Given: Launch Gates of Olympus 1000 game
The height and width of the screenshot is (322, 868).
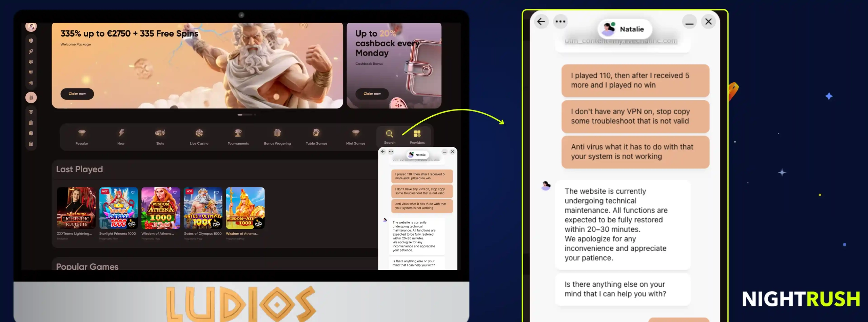Looking at the screenshot, I should click(203, 208).
